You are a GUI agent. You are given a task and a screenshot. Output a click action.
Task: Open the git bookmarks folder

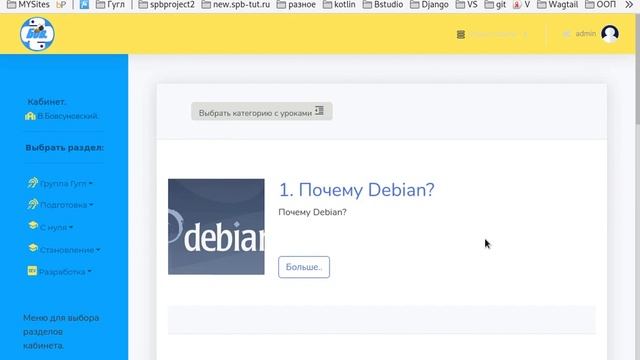[495, 5]
